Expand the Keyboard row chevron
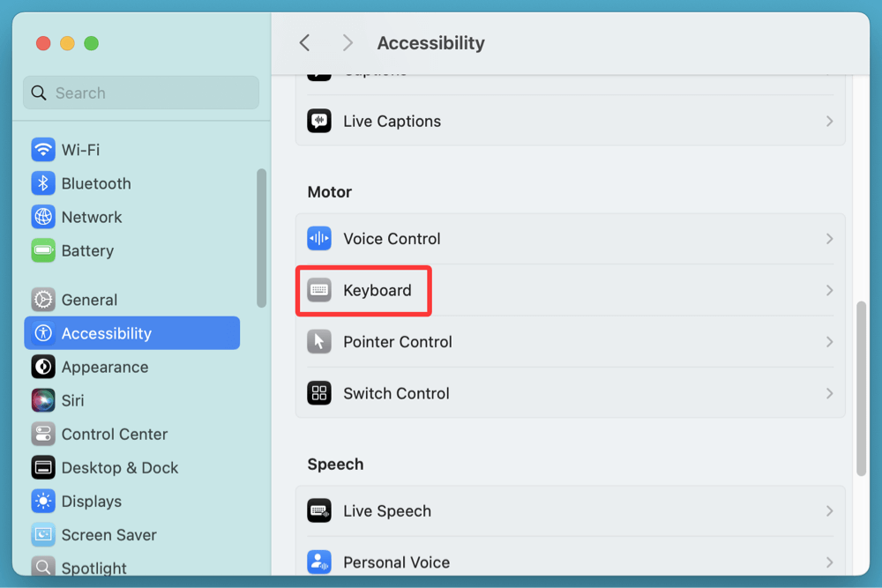882x588 pixels. click(828, 290)
